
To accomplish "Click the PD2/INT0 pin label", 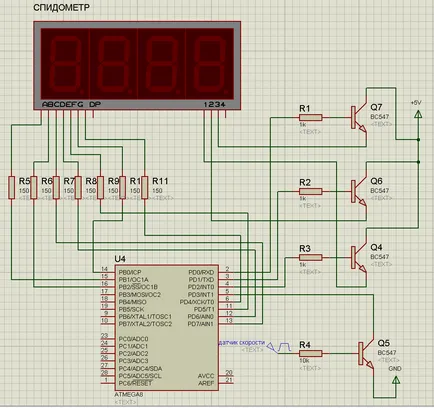I will click(201, 287).
